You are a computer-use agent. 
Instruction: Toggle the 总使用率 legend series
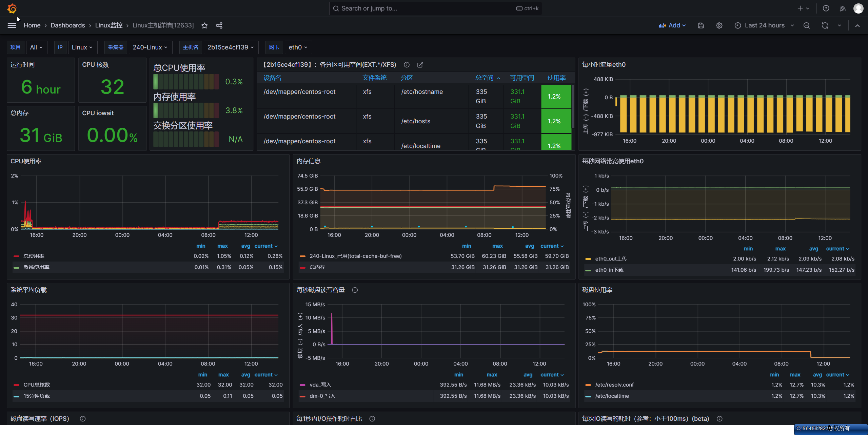pyautogui.click(x=34, y=256)
